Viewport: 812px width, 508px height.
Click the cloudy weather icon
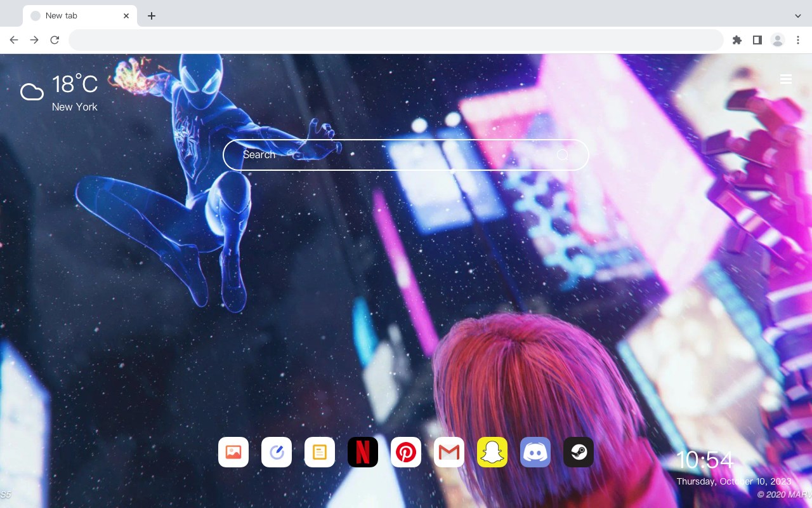point(32,92)
